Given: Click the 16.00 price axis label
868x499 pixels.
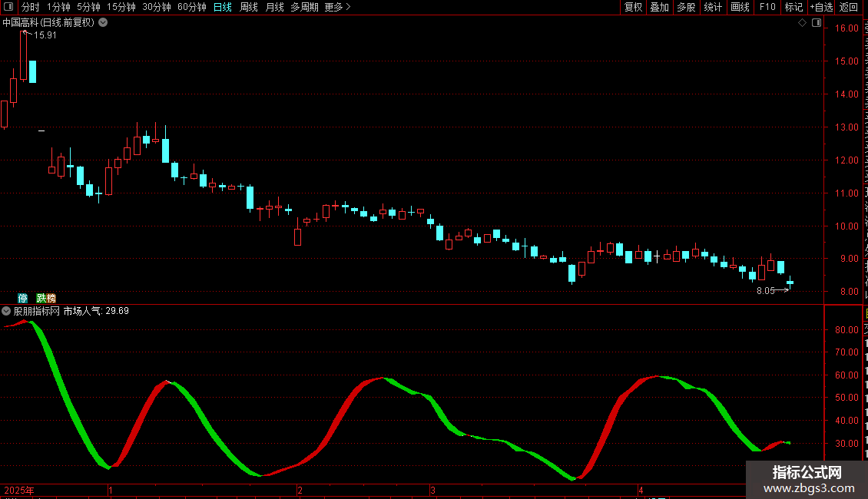Looking at the screenshot, I should click(x=847, y=28).
